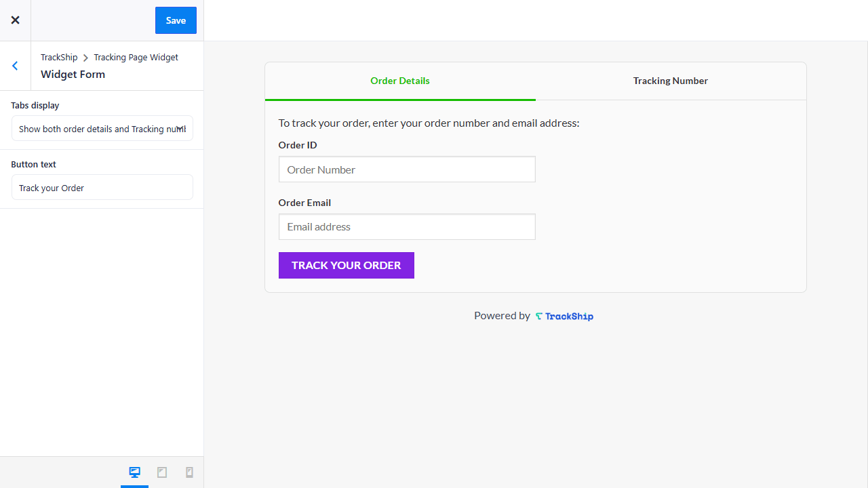Image resolution: width=868 pixels, height=488 pixels.
Task: Focus the Order Number input field
Action: [407, 169]
